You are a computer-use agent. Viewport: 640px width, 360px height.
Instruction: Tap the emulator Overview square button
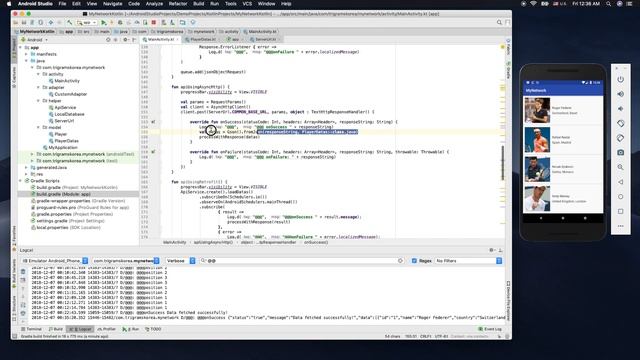[x=620, y=211]
